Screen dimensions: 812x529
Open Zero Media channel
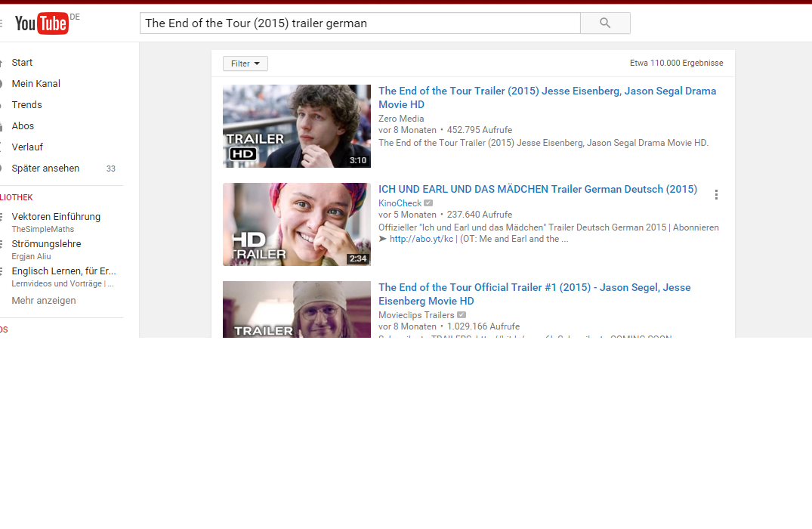click(x=401, y=119)
